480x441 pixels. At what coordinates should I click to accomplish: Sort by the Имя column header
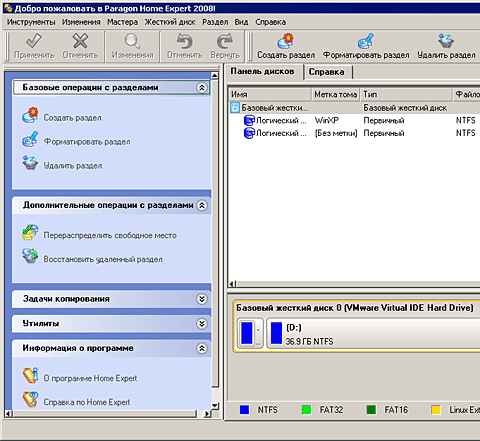(270, 94)
